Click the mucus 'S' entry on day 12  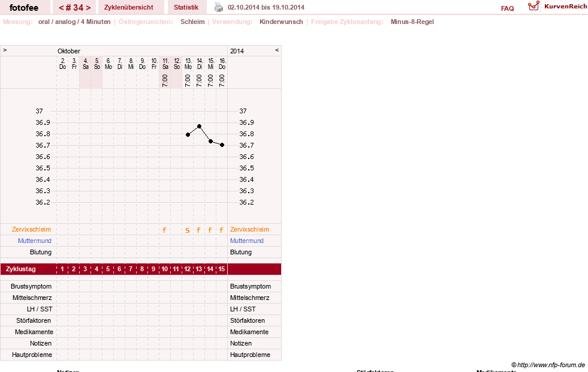pyautogui.click(x=188, y=230)
